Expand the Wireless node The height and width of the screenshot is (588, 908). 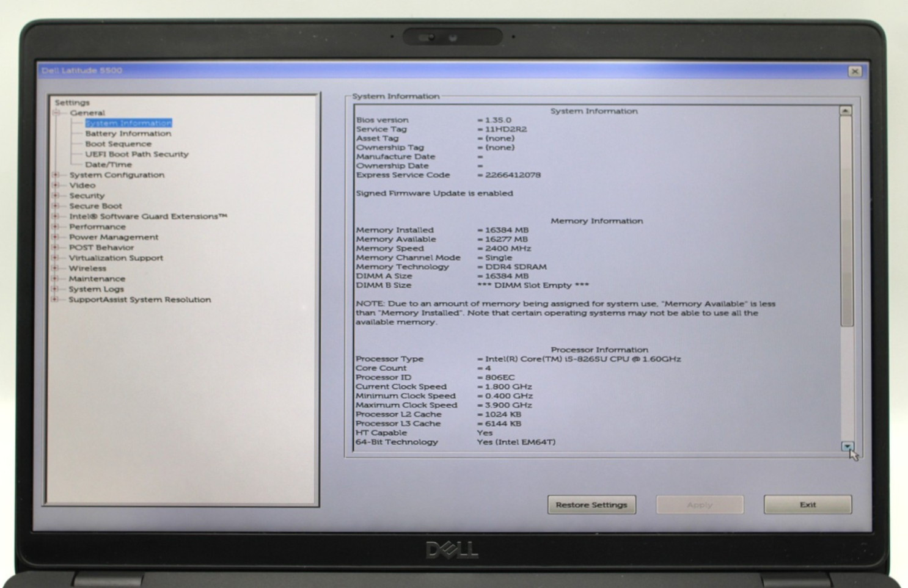tap(56, 269)
